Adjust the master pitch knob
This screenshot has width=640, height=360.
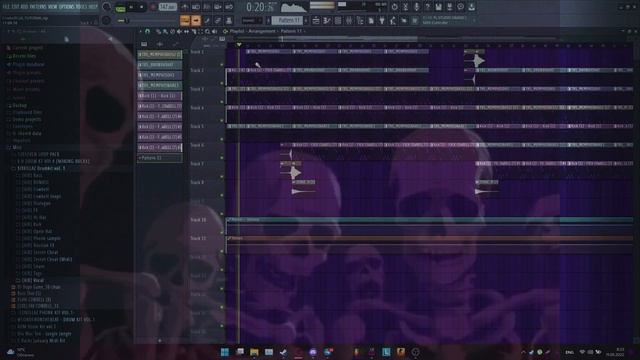click(x=106, y=20)
